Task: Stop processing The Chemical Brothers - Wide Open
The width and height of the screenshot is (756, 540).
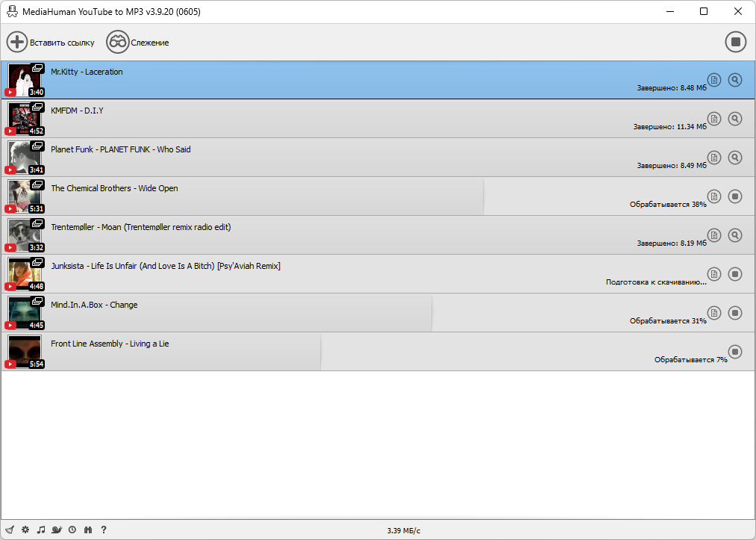Action: [735, 196]
